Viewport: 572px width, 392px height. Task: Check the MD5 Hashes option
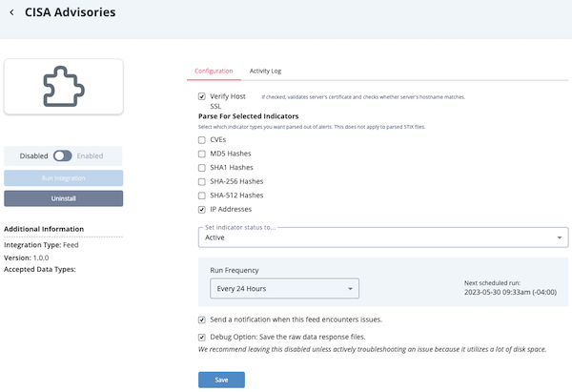click(x=202, y=154)
